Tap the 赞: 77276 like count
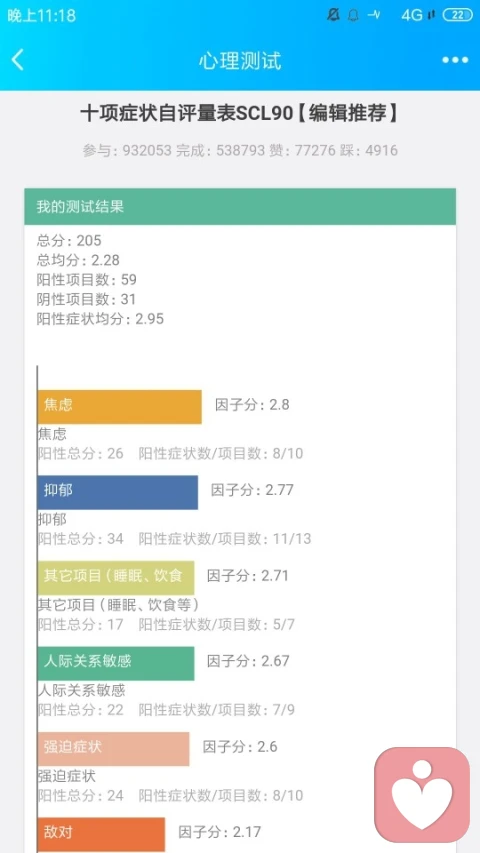 point(302,150)
